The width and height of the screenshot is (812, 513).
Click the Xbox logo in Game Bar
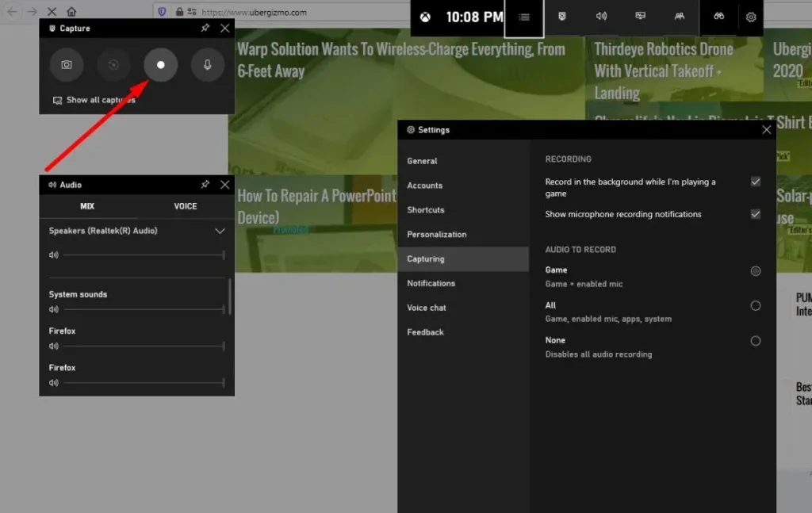click(x=425, y=17)
